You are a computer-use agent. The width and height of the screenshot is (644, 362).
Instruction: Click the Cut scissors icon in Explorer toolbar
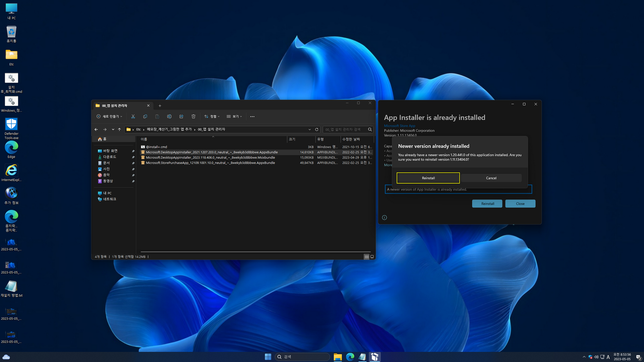point(133,116)
